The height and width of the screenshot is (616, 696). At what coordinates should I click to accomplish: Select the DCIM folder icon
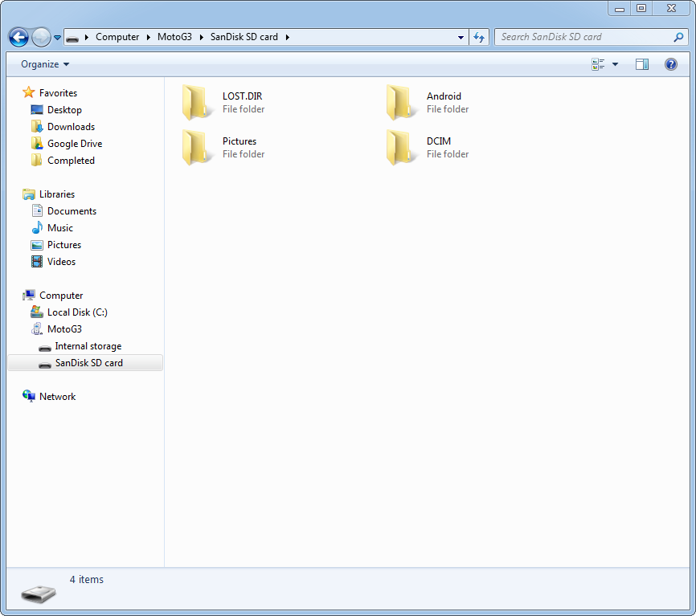point(401,147)
